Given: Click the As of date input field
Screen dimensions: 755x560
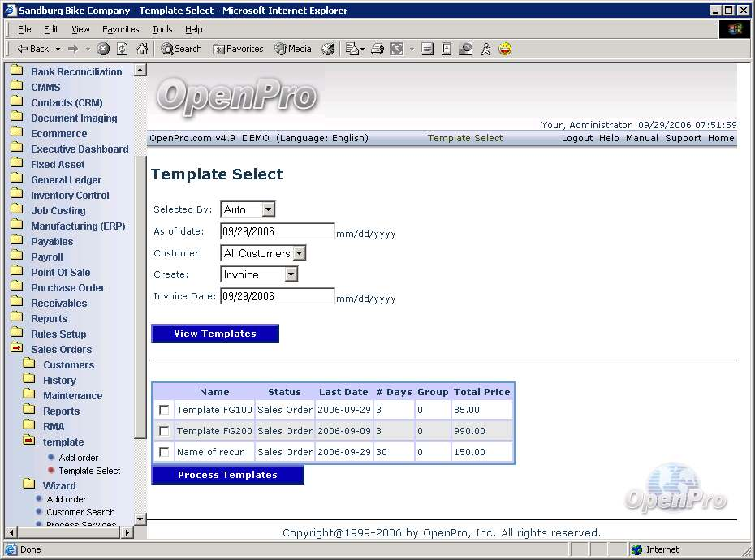Looking at the screenshot, I should coord(278,231).
